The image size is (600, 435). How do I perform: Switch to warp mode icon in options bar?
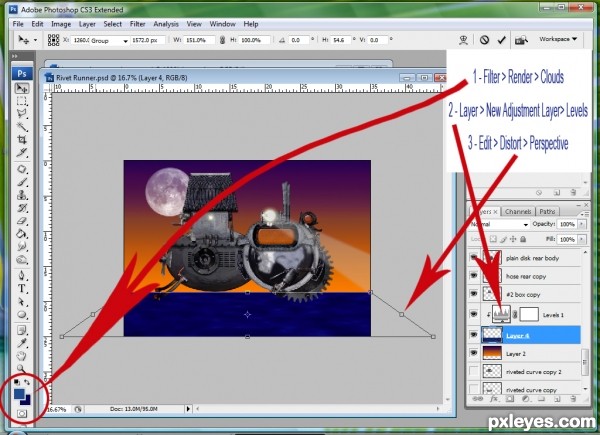(x=463, y=40)
